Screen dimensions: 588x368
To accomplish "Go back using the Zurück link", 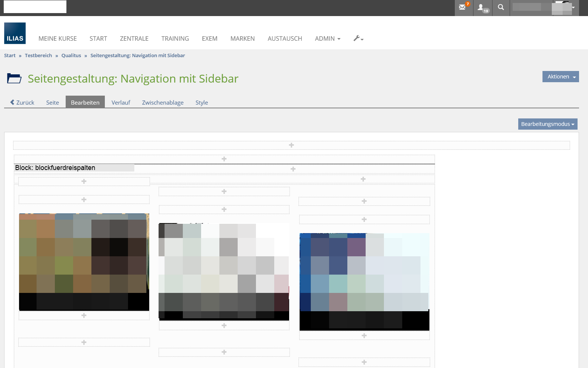I will (22, 102).
